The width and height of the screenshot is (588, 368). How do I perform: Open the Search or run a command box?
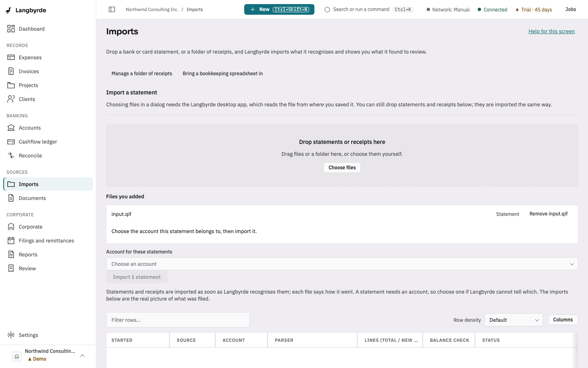click(x=369, y=9)
